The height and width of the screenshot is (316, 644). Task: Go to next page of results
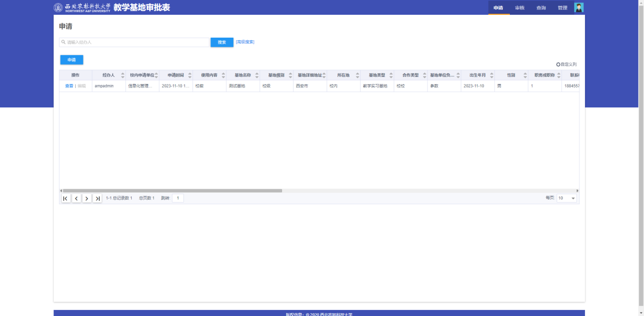tap(87, 198)
